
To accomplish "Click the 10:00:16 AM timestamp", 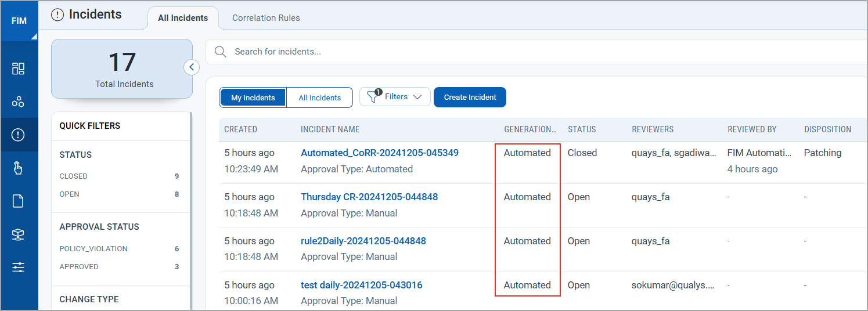I will coord(251,301).
